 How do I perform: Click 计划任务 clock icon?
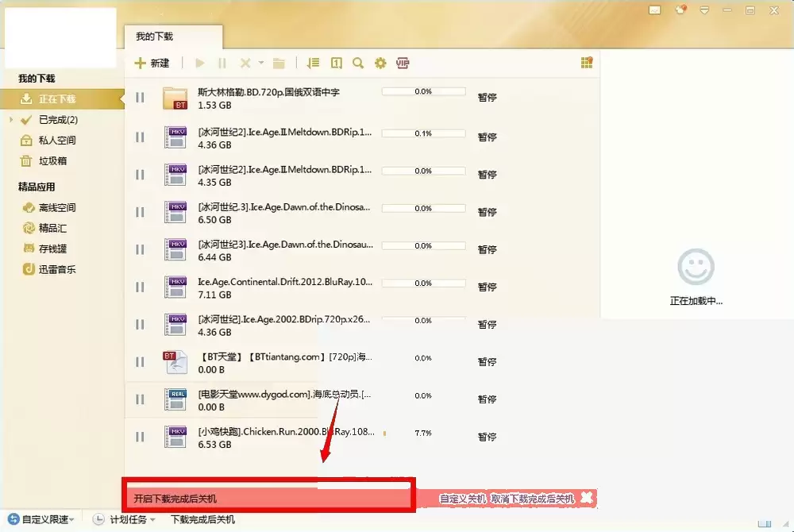pyautogui.click(x=98, y=520)
